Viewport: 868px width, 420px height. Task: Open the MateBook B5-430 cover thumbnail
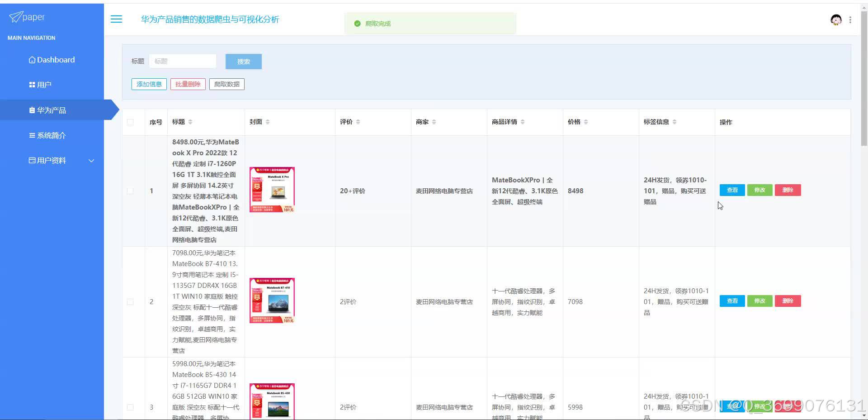tap(272, 401)
